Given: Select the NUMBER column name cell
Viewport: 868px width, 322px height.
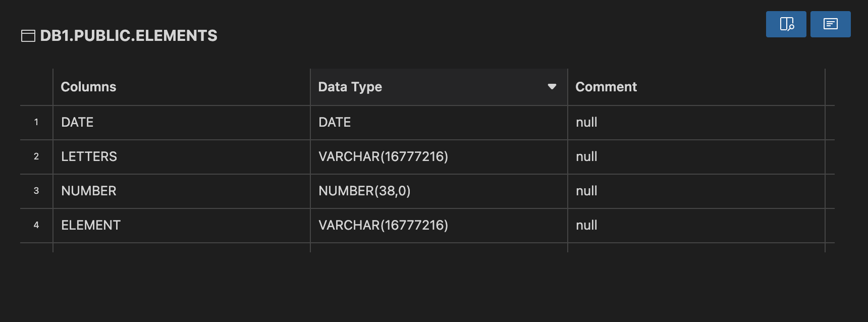Looking at the screenshot, I should click(89, 191).
